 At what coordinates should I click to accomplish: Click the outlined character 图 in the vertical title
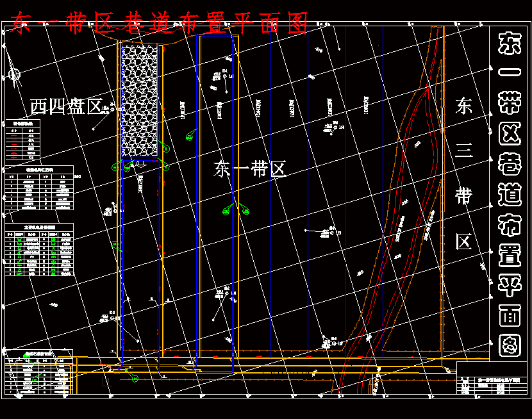[510, 345]
